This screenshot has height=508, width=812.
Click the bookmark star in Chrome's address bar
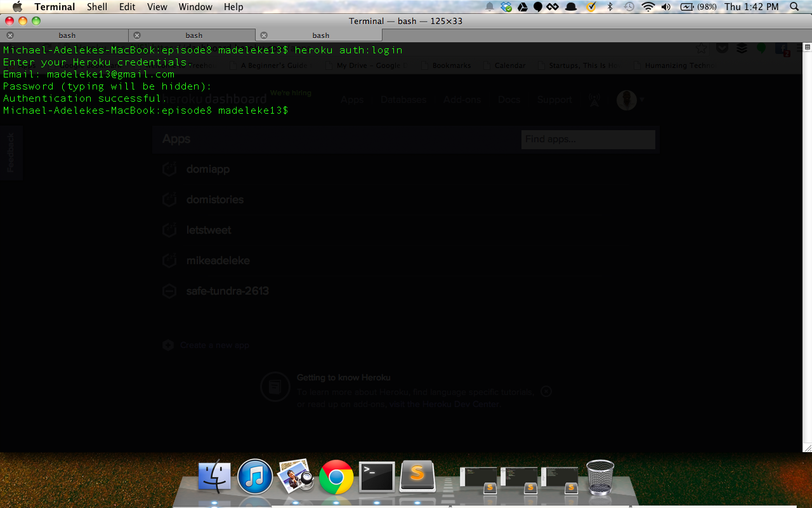point(701,48)
